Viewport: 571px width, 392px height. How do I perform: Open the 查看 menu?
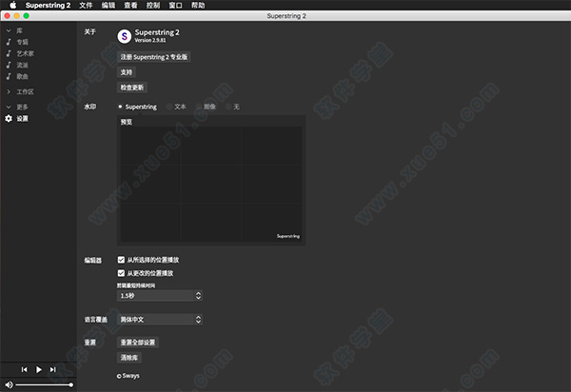click(130, 5)
